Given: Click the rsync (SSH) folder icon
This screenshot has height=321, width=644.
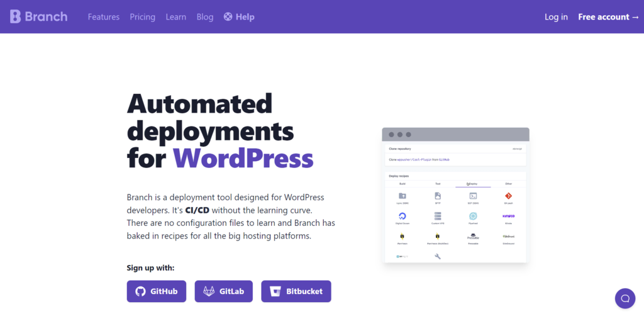Looking at the screenshot, I should 402,196.
